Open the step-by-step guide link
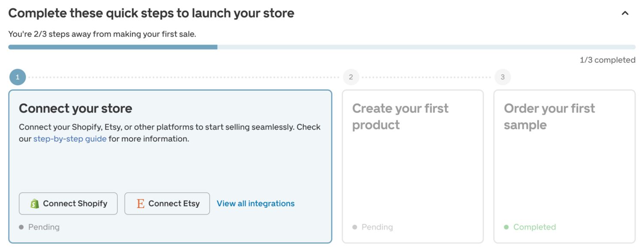Screen dimensions: 644x252 coord(70,138)
